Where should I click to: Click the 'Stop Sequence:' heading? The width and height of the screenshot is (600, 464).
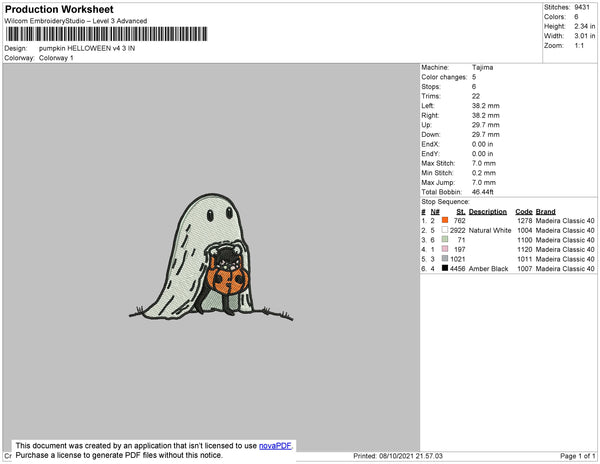pos(445,202)
